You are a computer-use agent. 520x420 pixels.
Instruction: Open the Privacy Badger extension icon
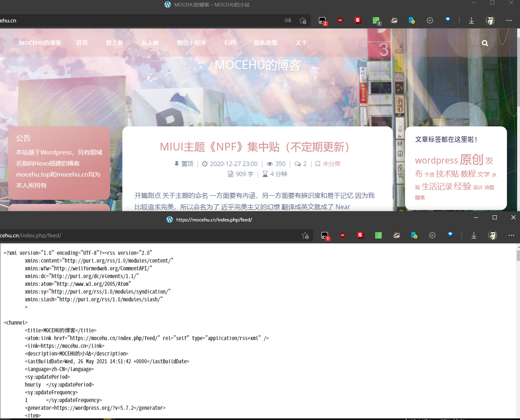[394, 20]
